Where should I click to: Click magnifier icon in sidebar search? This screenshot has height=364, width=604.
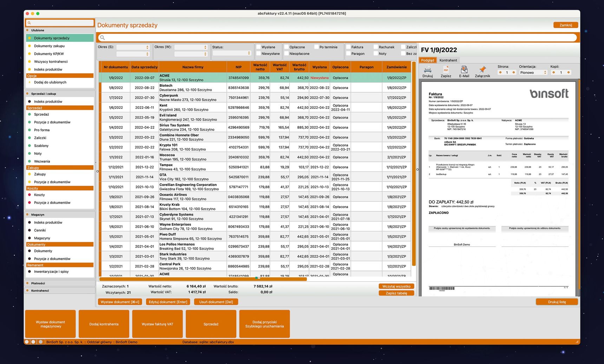pos(29,23)
